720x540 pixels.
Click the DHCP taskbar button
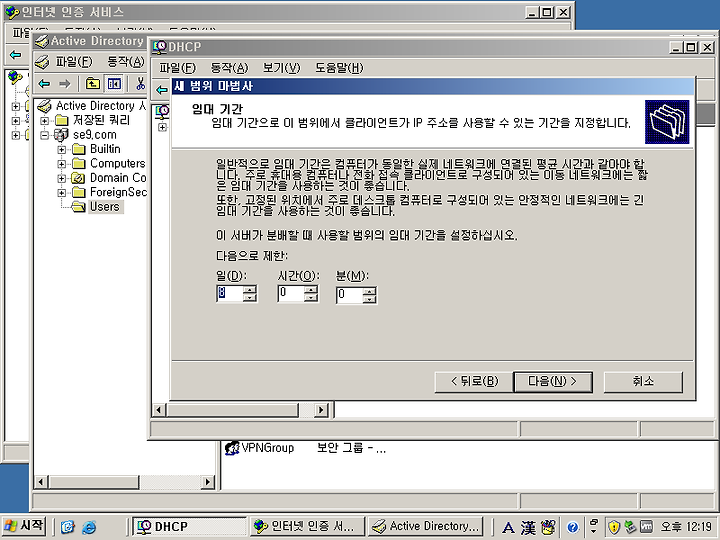(x=189, y=526)
